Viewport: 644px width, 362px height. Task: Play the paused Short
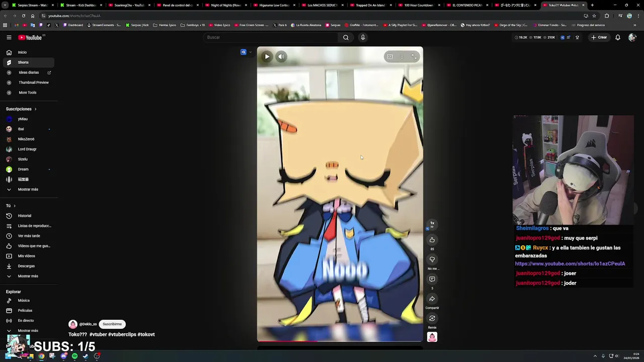[x=267, y=57]
